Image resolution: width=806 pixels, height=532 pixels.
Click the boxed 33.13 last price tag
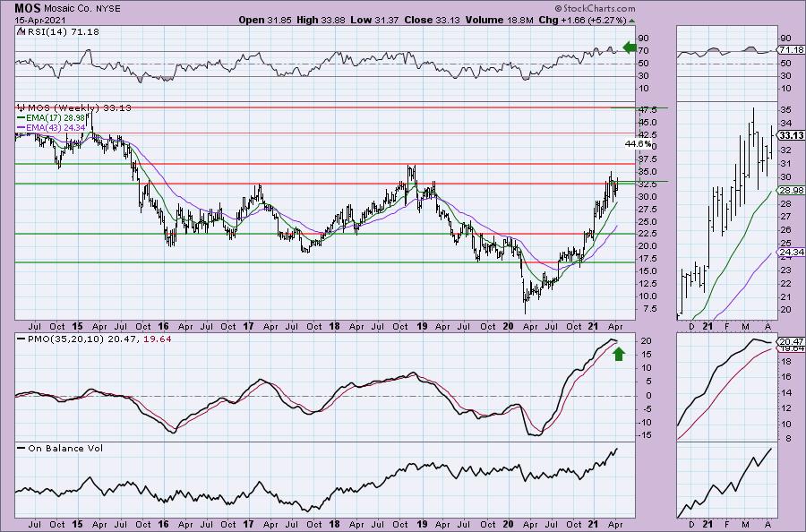(791, 136)
